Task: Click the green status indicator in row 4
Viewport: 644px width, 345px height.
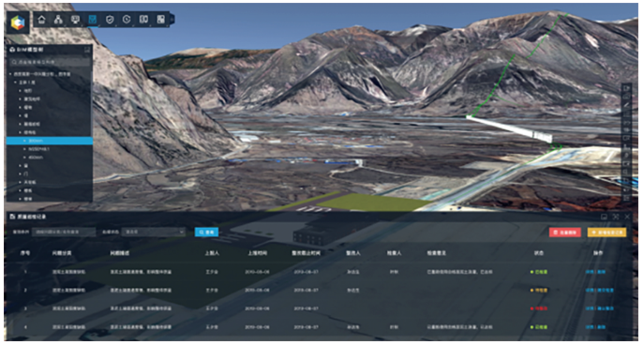Action: (538, 327)
